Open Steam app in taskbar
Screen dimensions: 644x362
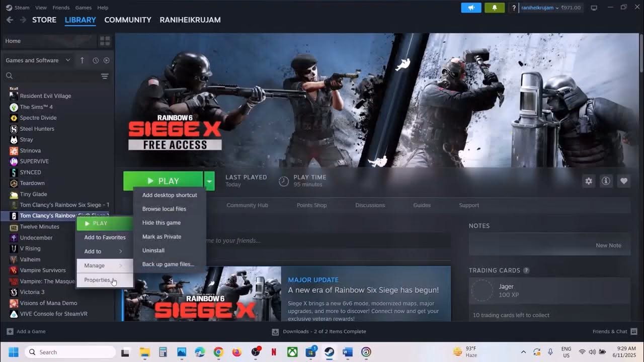[329, 352]
